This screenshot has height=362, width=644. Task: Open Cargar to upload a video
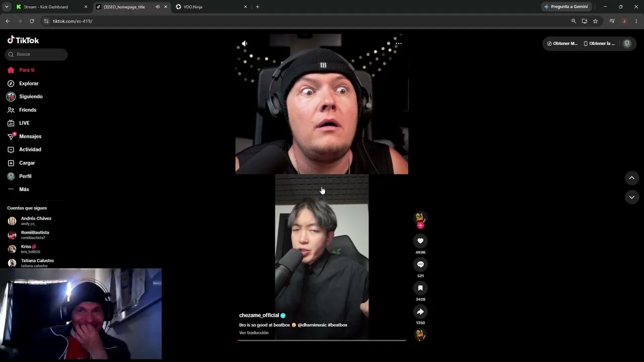tap(21, 163)
